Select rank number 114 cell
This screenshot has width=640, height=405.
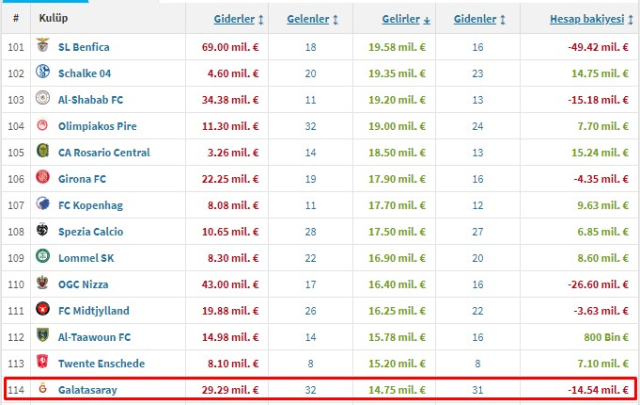16,390
